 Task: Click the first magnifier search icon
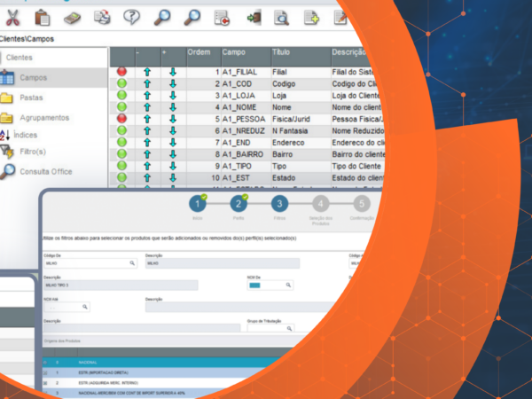coord(161,17)
